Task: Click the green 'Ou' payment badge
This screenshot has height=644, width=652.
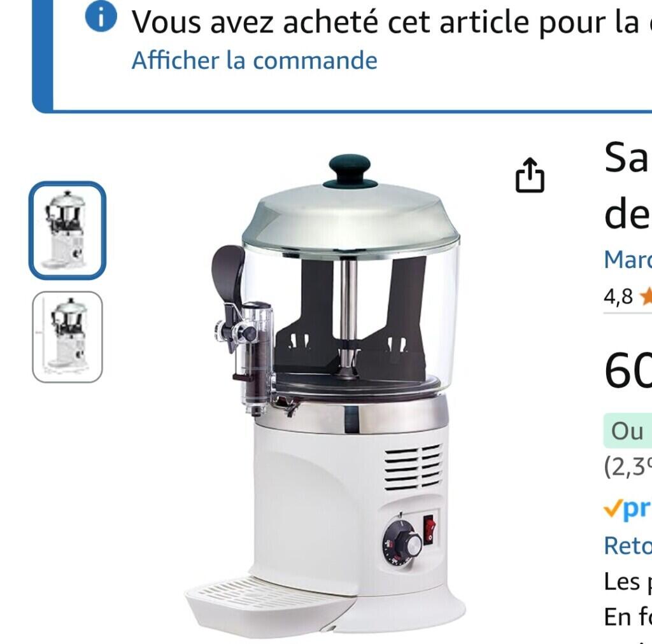Action: tap(628, 431)
